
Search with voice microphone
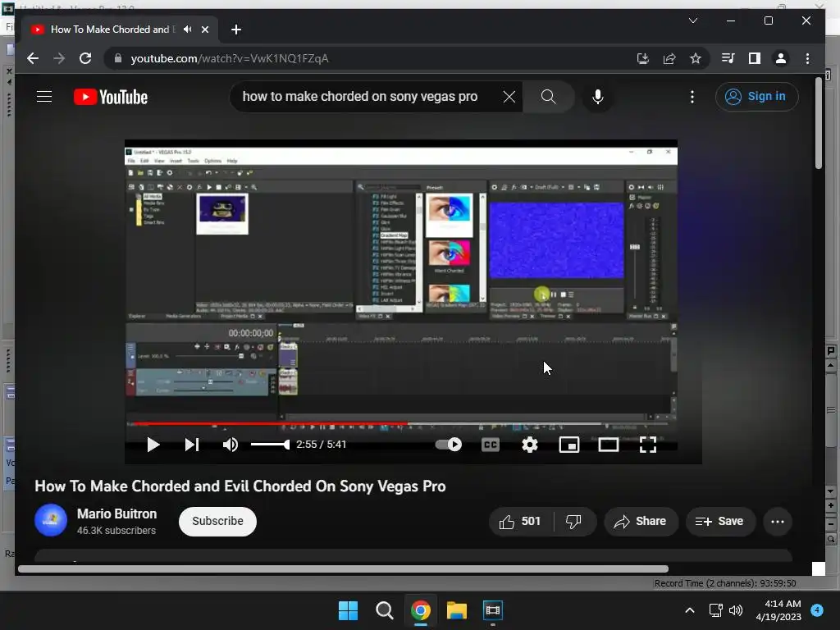point(598,97)
